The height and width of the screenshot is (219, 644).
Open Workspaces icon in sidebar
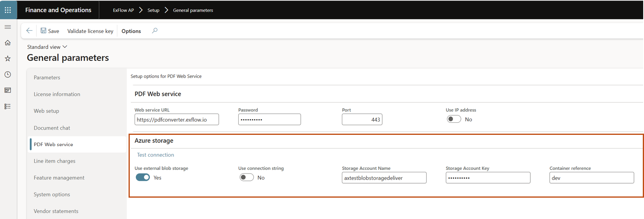coord(8,90)
